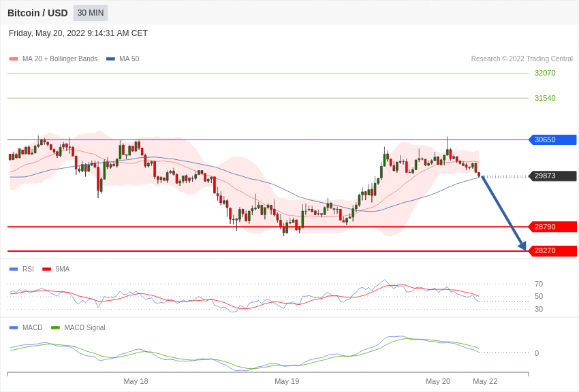Click the May 19 date on time axis
Image resolution: width=579 pixels, height=392 pixels.
pos(287,381)
